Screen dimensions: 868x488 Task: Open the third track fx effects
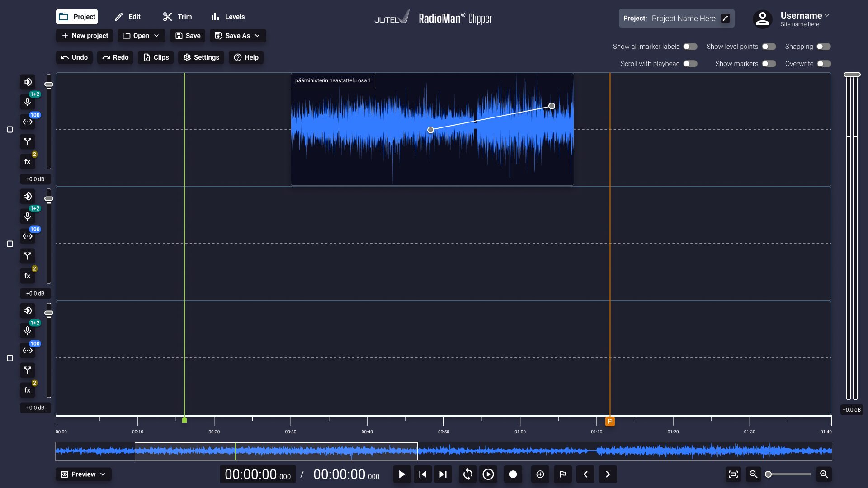pos(28,390)
